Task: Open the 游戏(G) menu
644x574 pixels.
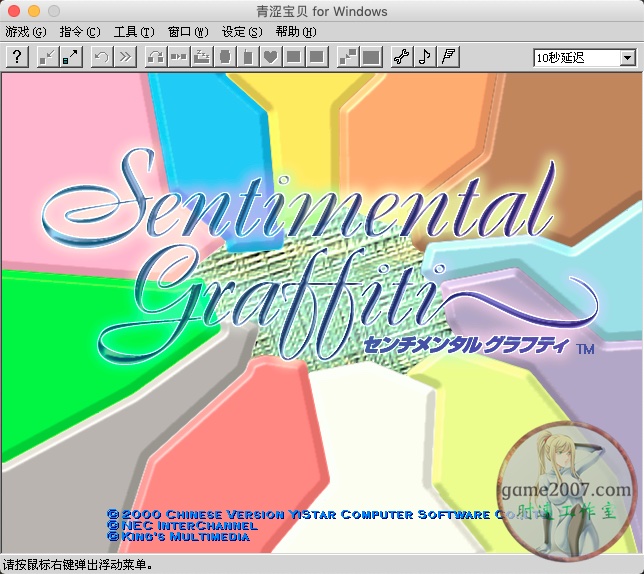Action: [x=25, y=32]
